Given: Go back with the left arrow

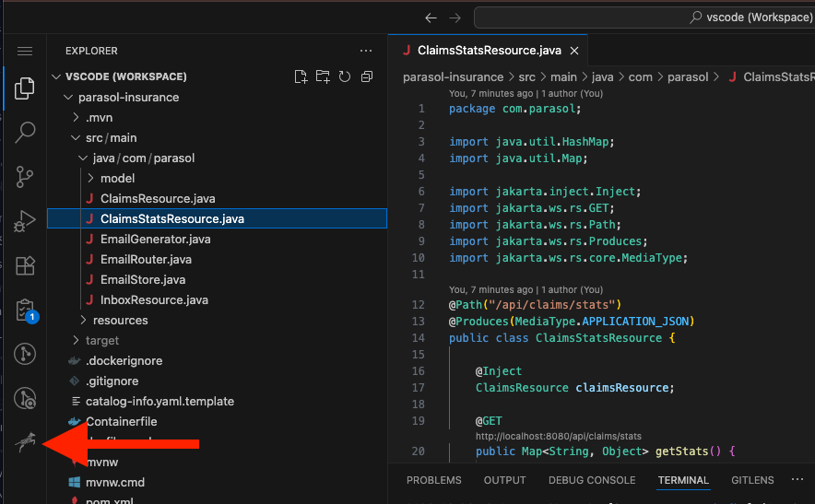Looking at the screenshot, I should tap(431, 18).
